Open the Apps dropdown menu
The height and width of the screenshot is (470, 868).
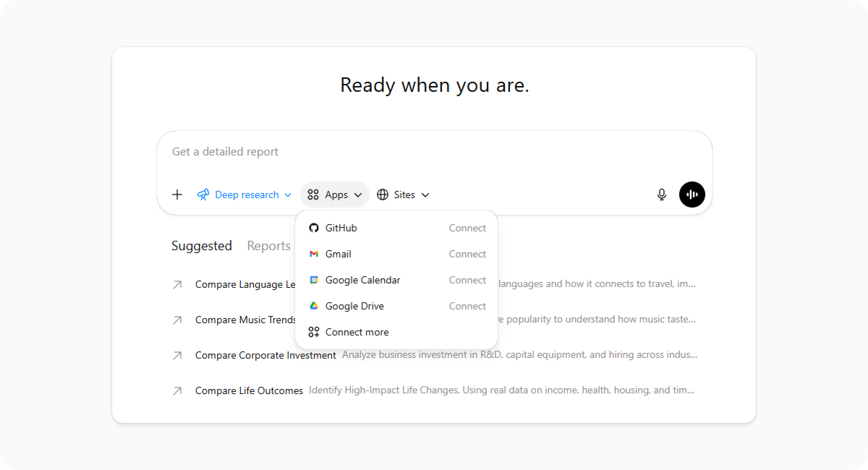[335, 195]
